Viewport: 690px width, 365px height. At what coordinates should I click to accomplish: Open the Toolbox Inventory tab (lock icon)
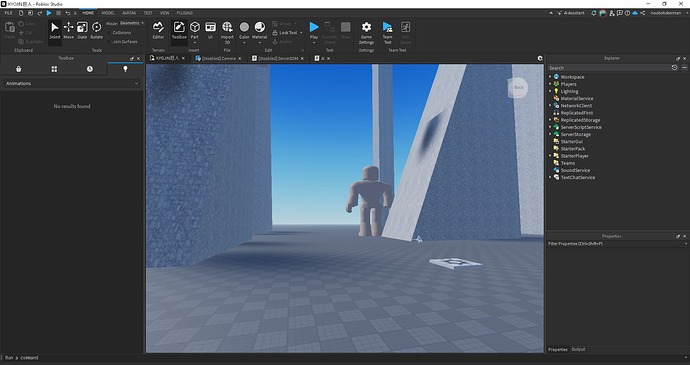[18, 69]
